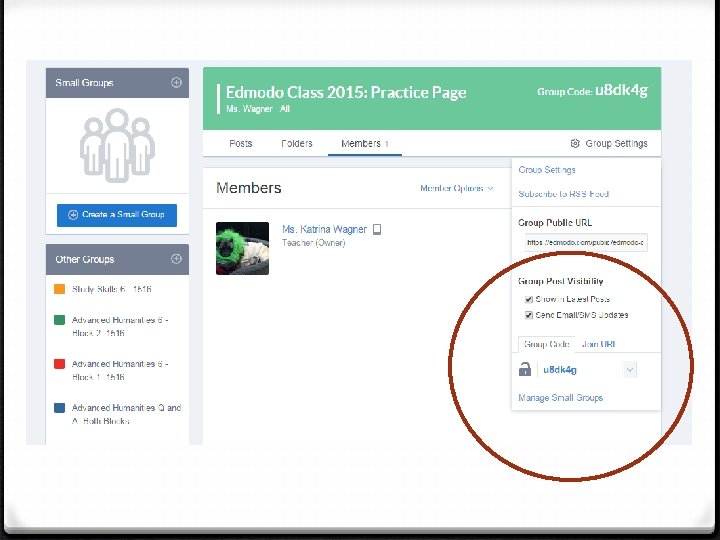The width and height of the screenshot is (720, 540).
Task: Click plus icon in Other Groups header
Action: (x=176, y=259)
